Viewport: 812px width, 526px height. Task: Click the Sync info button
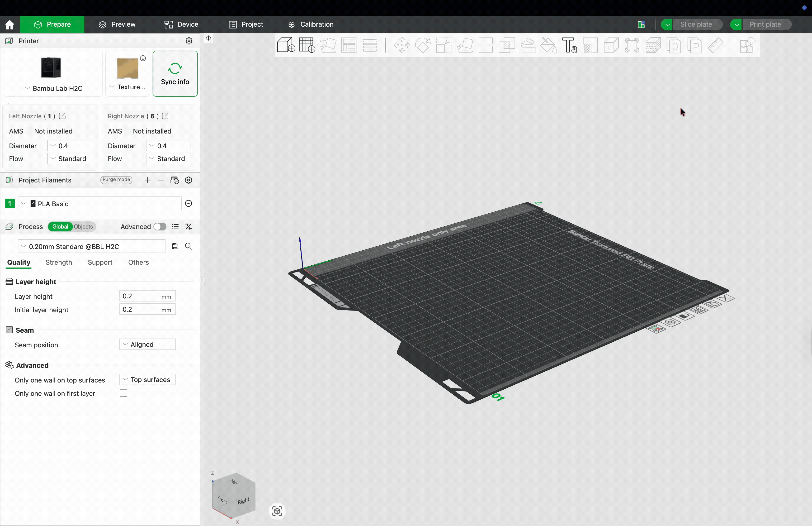(175, 74)
